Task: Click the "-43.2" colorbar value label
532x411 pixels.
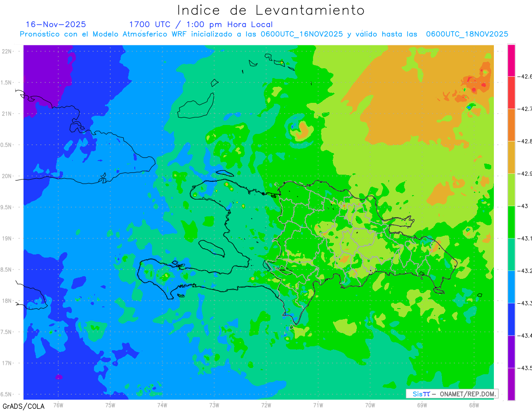Action: [525, 270]
